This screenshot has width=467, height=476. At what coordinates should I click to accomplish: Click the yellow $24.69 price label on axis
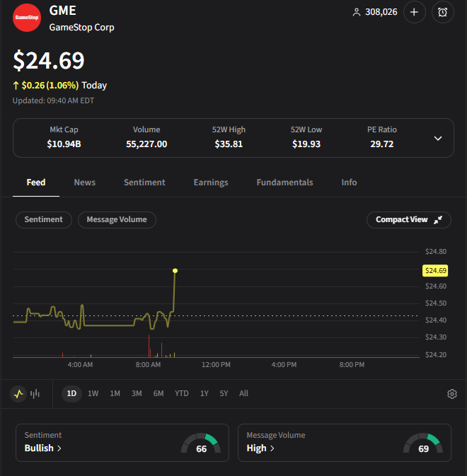[x=435, y=270]
